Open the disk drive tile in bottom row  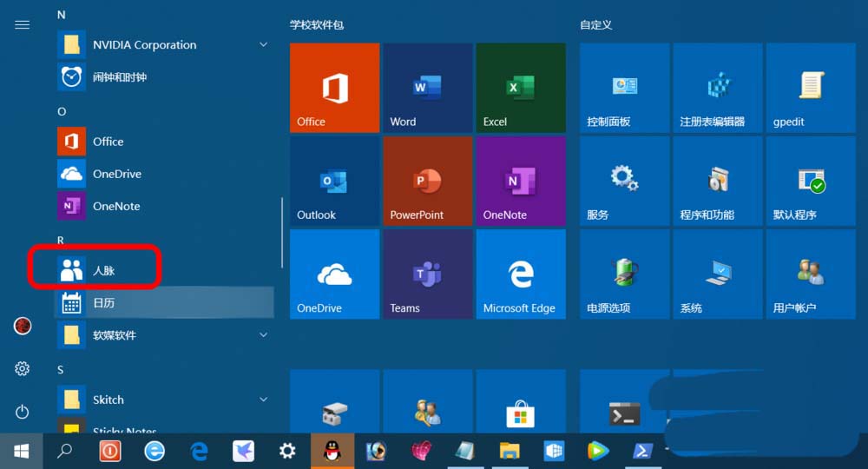334,401
